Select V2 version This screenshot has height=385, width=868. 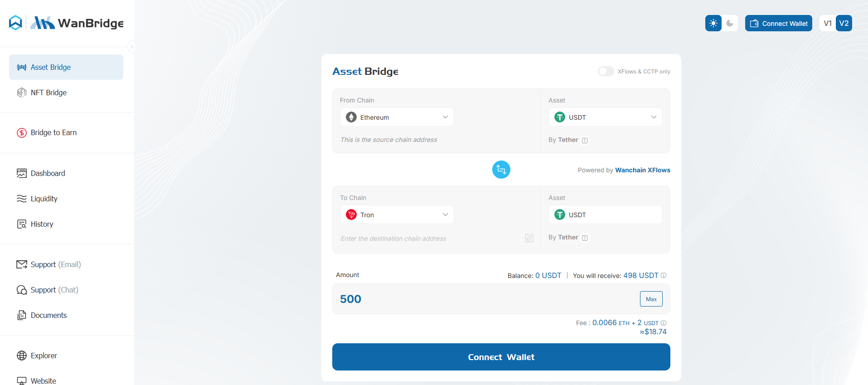pos(844,23)
